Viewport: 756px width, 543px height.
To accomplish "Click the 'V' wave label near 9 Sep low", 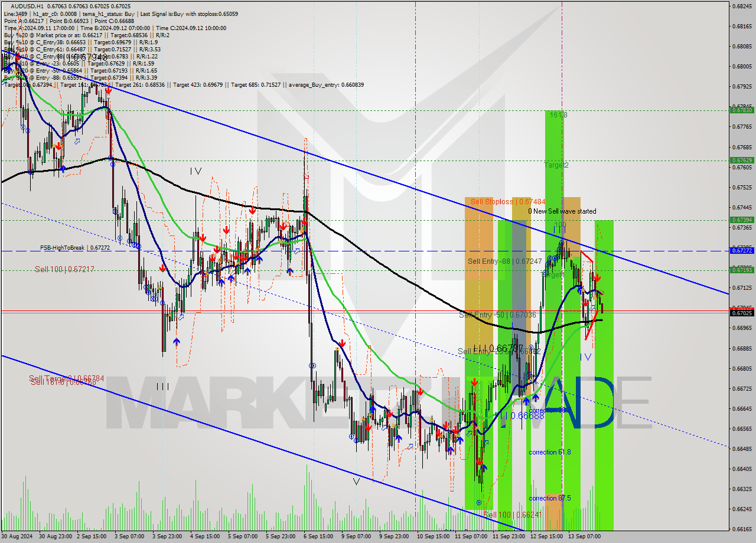I will [356, 482].
